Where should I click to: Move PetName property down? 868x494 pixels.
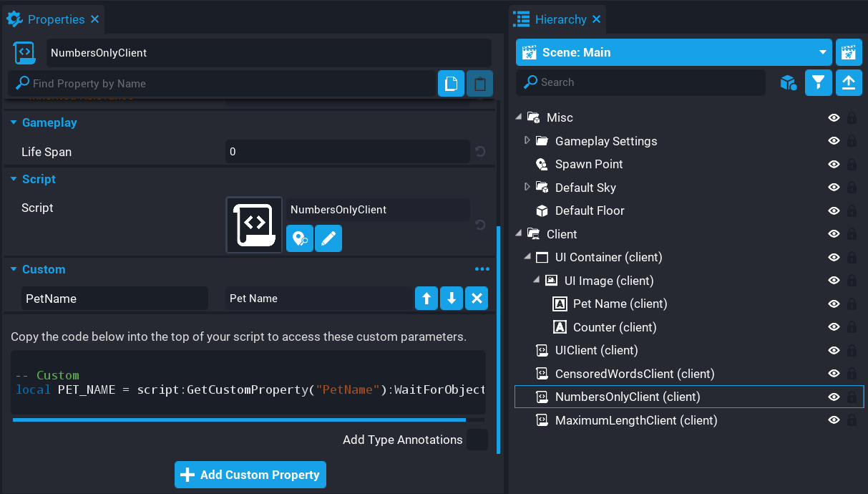[x=451, y=299]
